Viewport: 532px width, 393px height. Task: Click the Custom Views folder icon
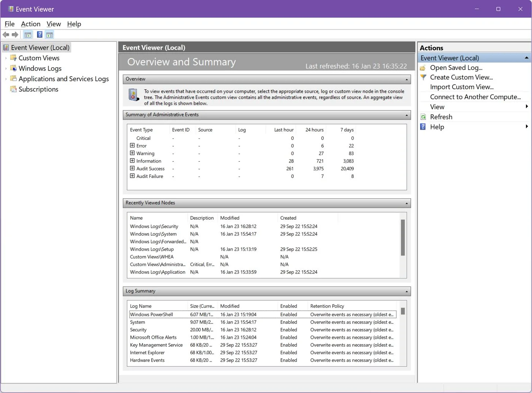click(13, 58)
